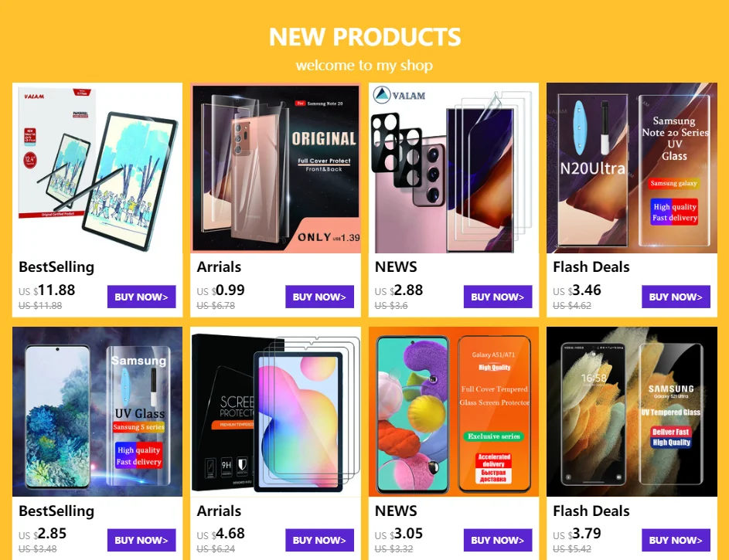Open the VALAM camera lens protector image

(454, 168)
